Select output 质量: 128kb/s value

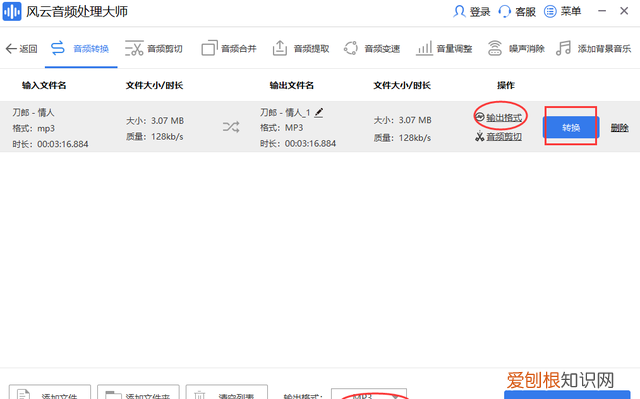click(402, 138)
